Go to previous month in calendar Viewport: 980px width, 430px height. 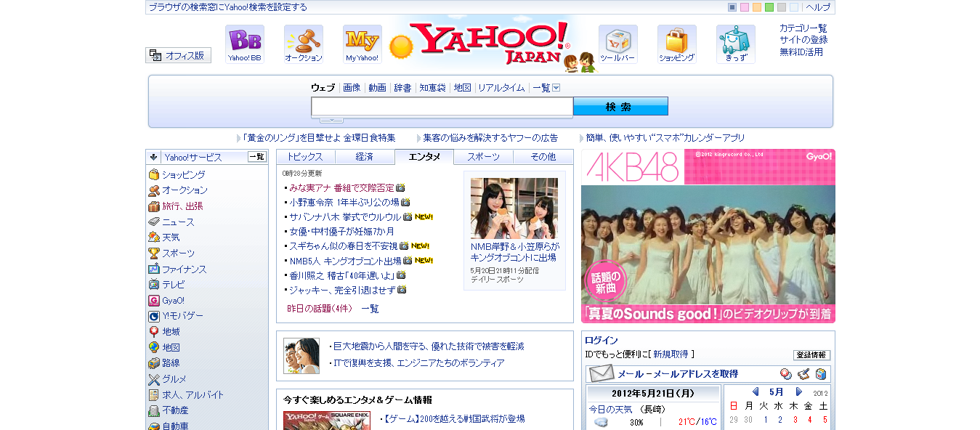tap(756, 392)
